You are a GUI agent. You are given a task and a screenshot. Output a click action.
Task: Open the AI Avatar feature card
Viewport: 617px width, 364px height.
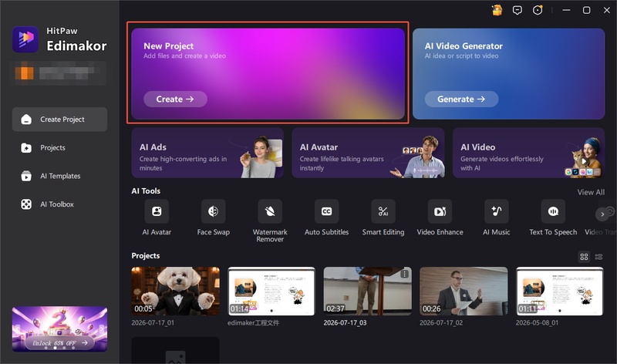(x=368, y=153)
